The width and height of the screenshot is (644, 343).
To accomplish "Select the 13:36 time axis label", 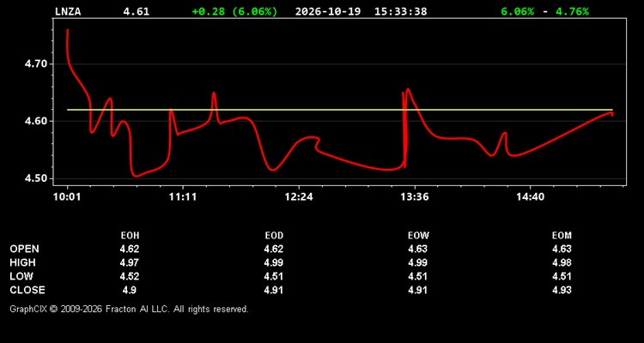I will 415,197.
